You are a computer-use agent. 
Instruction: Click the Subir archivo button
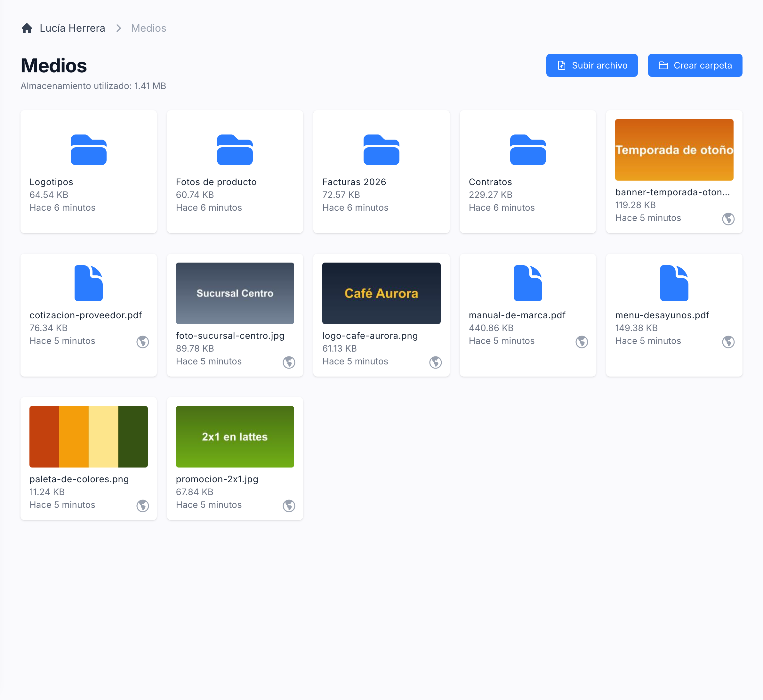coord(592,66)
